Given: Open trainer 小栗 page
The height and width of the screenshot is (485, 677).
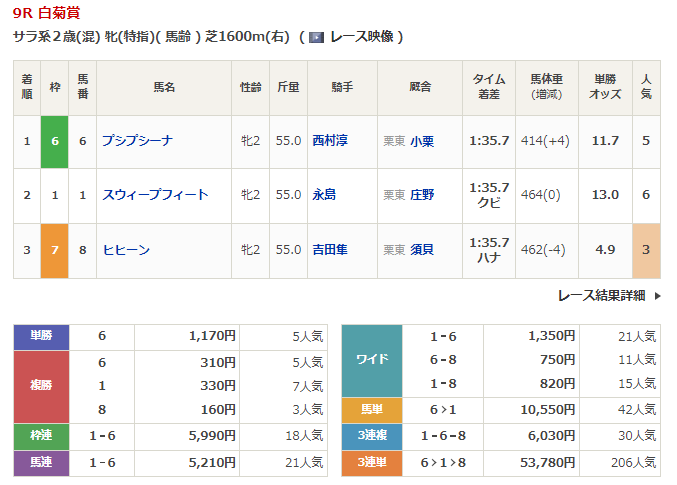Looking at the screenshot, I should tap(422, 141).
